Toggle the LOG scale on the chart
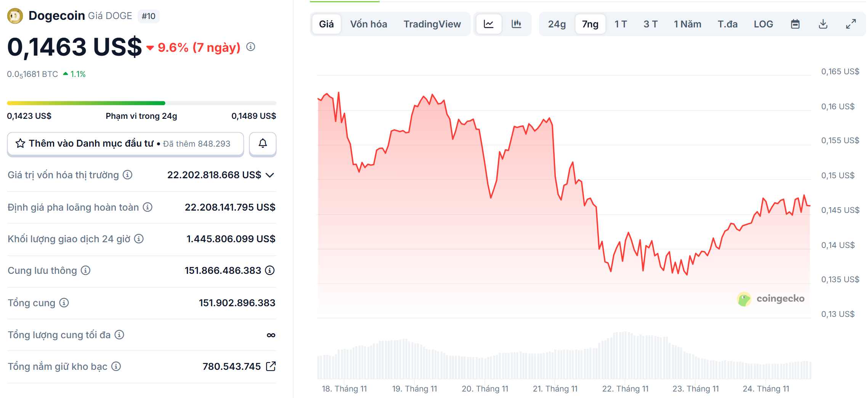This screenshot has height=398, width=868. 763,24
